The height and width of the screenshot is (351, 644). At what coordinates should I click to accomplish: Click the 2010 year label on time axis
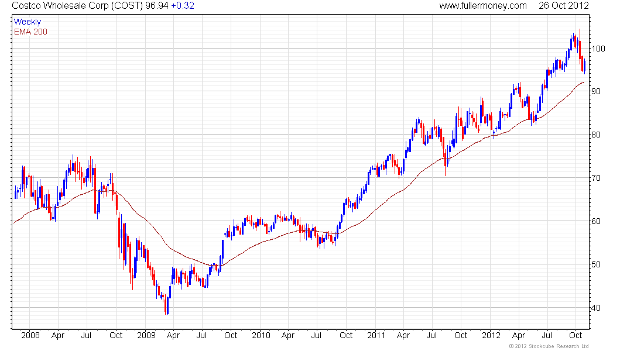pos(261,335)
